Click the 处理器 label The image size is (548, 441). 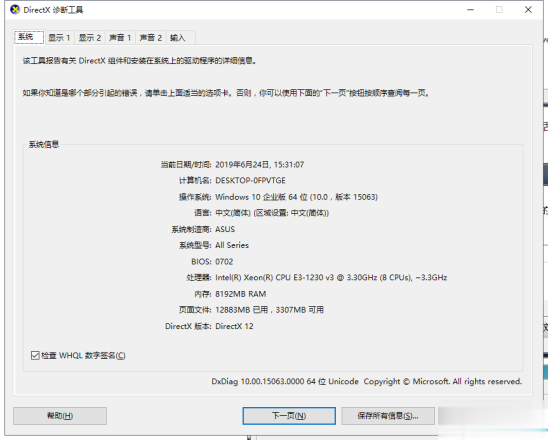coord(199,278)
